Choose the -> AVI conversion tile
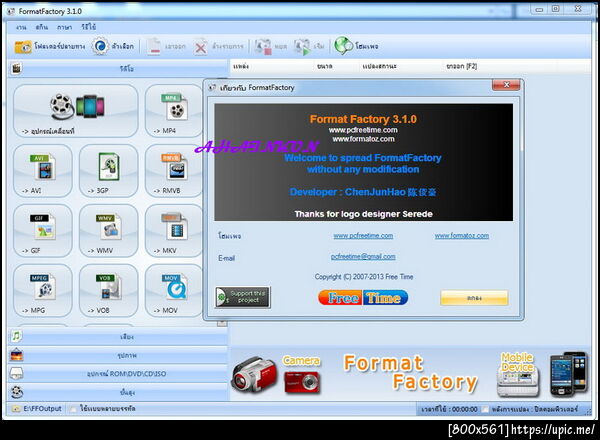The image size is (600, 440). click(x=42, y=171)
